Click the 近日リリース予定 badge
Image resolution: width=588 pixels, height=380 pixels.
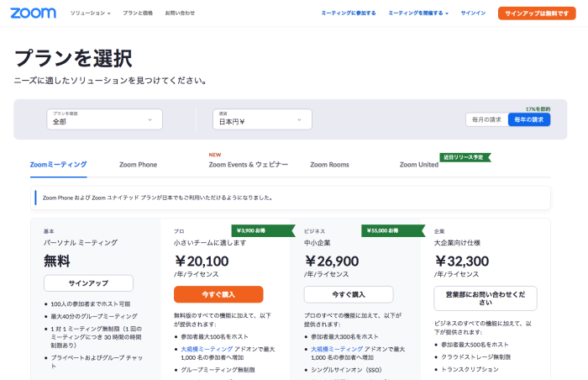tap(465, 157)
